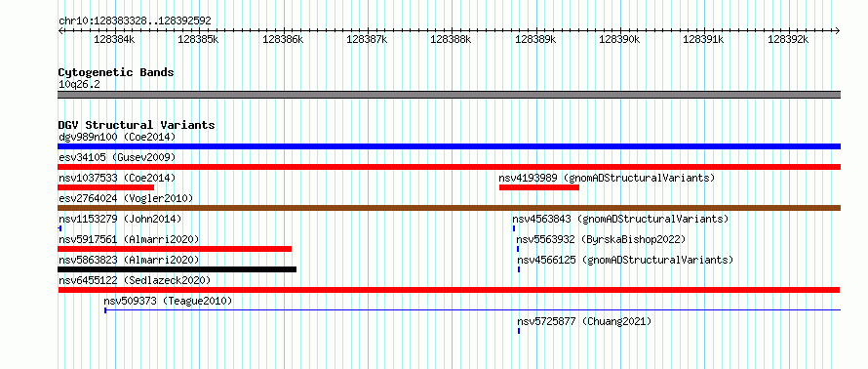This screenshot has width=868, height=369.
Task: Click the 128387k ruler position
Action: point(367,39)
